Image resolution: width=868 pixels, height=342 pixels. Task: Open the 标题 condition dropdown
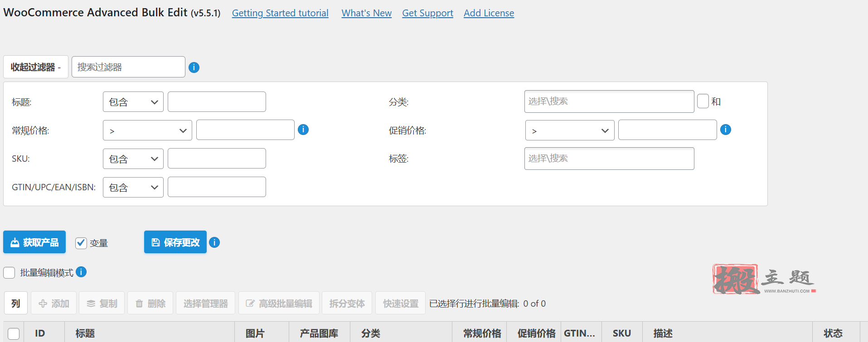133,102
